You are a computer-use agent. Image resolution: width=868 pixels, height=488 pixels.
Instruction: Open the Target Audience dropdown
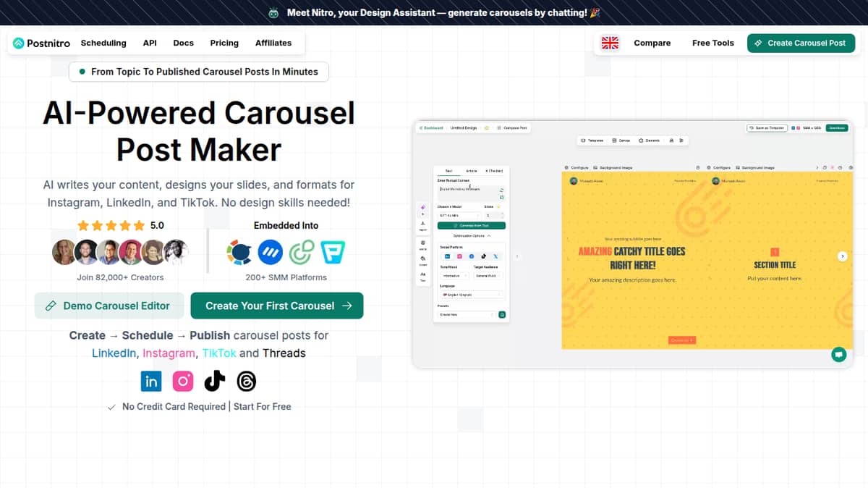coord(488,275)
